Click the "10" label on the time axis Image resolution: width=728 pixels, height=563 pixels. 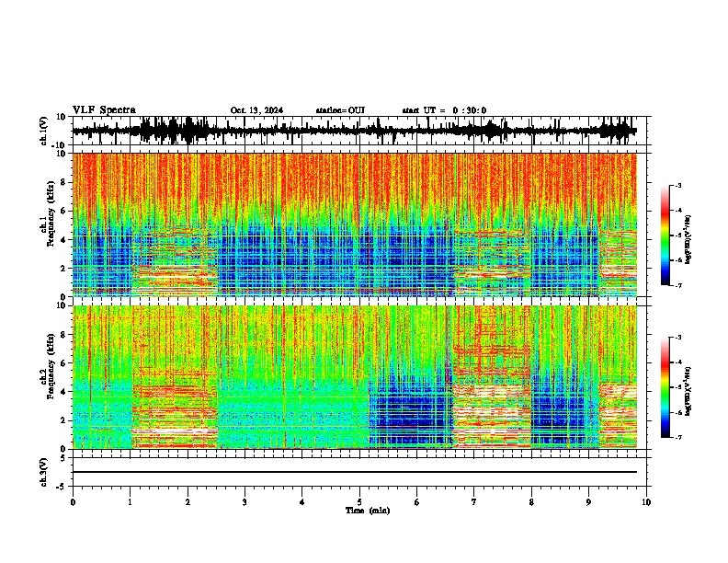(x=646, y=502)
